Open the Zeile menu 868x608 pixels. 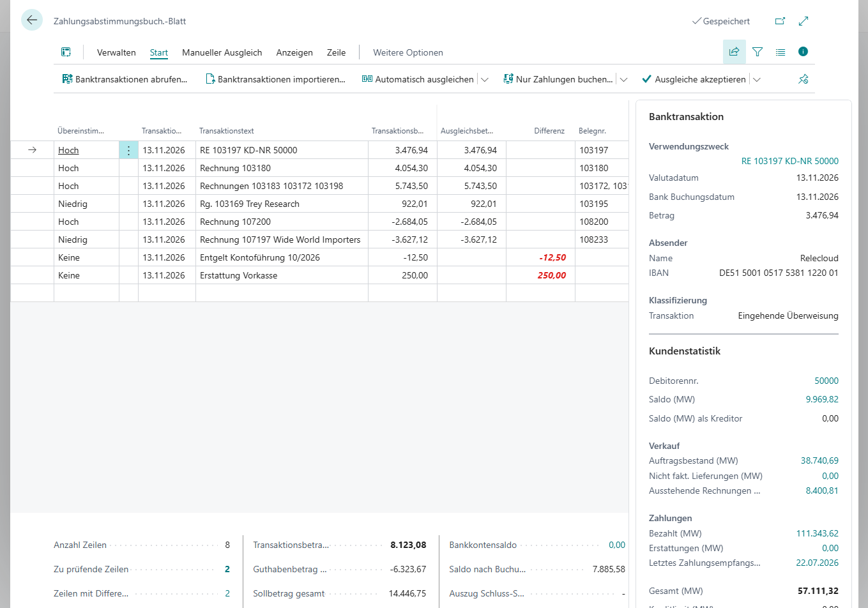[x=337, y=53]
